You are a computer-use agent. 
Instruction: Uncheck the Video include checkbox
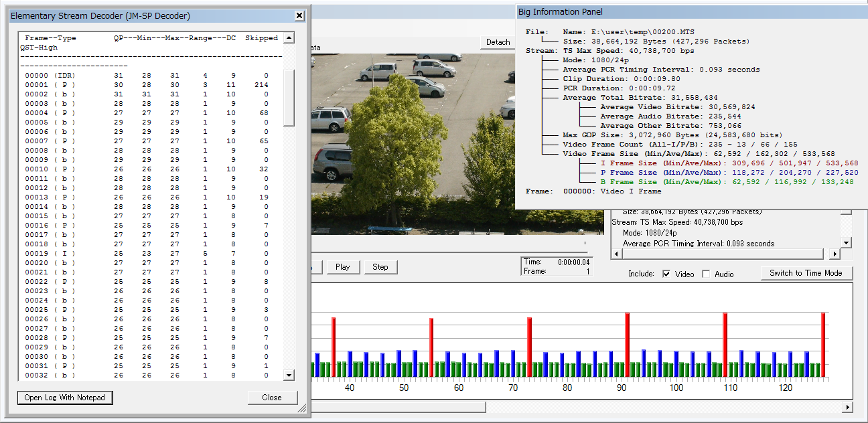coord(666,274)
